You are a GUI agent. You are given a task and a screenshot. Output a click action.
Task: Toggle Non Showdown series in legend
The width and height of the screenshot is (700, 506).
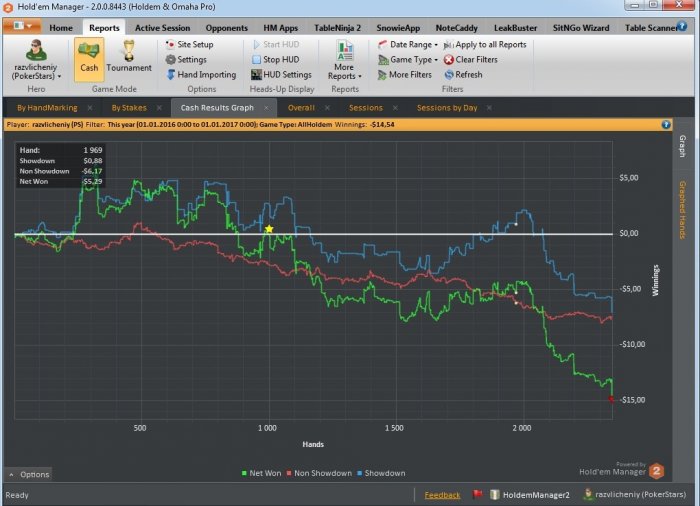(319, 473)
